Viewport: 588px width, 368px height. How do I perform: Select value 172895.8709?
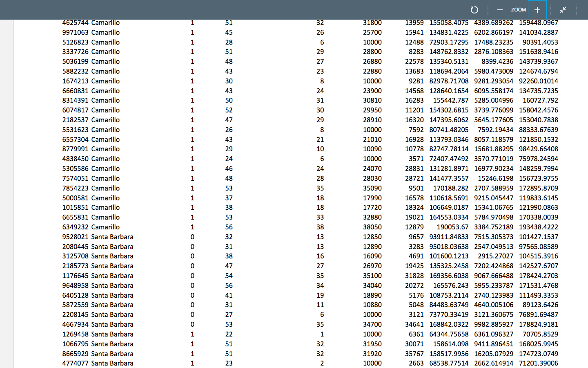(x=538, y=188)
